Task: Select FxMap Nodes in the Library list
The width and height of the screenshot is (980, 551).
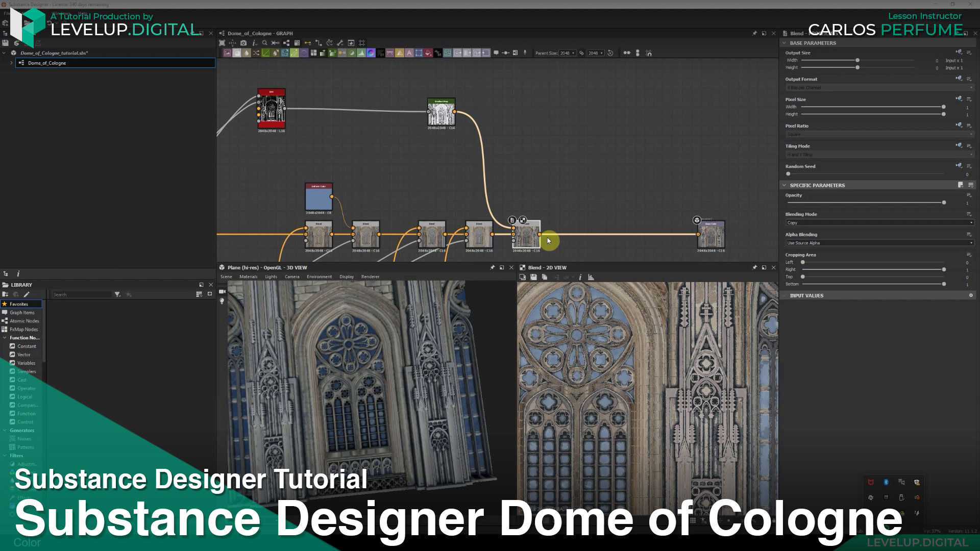Action: click(21, 330)
